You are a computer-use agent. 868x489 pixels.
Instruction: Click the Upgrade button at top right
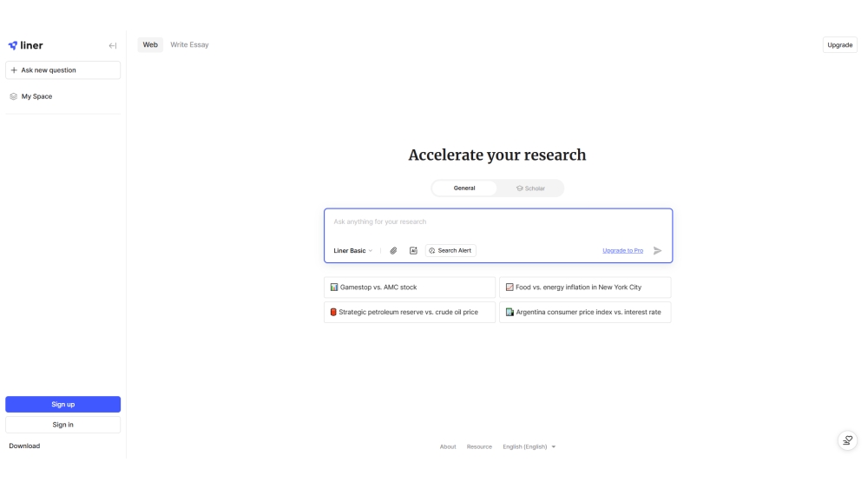(x=839, y=45)
